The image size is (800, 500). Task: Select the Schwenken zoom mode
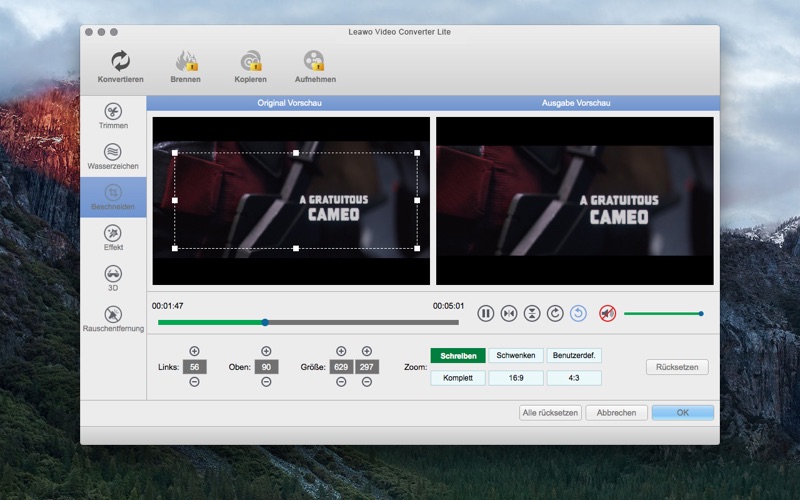(516, 356)
